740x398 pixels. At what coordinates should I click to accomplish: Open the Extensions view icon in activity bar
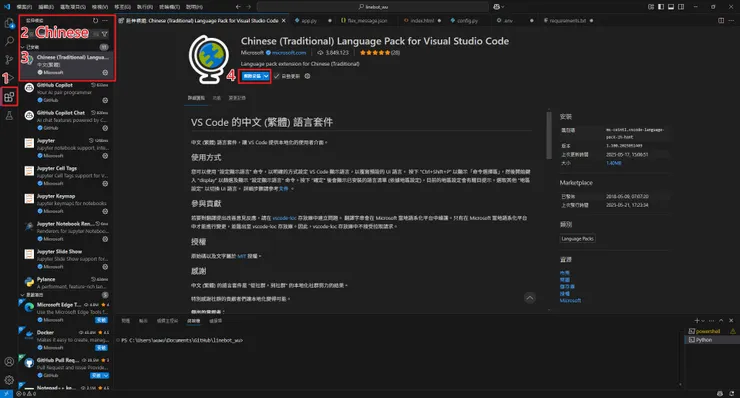[9, 97]
